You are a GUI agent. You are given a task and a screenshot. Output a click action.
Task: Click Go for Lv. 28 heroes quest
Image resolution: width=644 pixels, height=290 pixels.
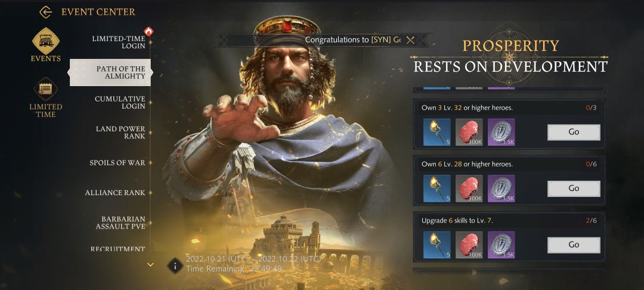coord(574,189)
